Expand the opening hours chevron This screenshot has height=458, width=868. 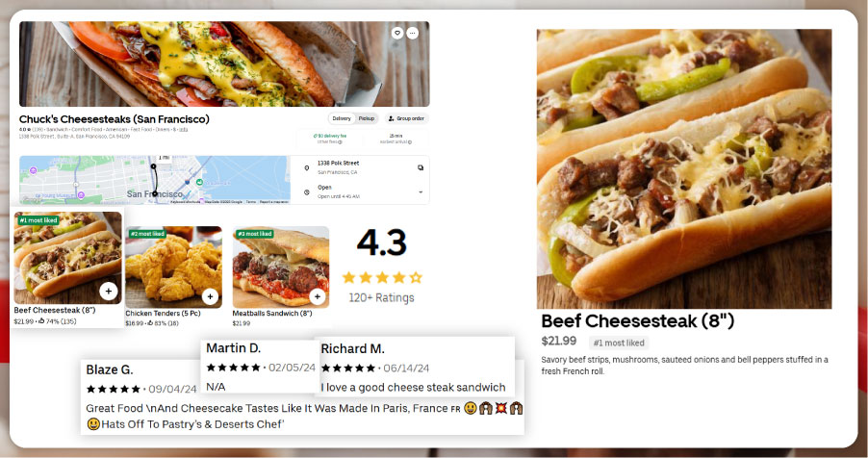tap(421, 192)
